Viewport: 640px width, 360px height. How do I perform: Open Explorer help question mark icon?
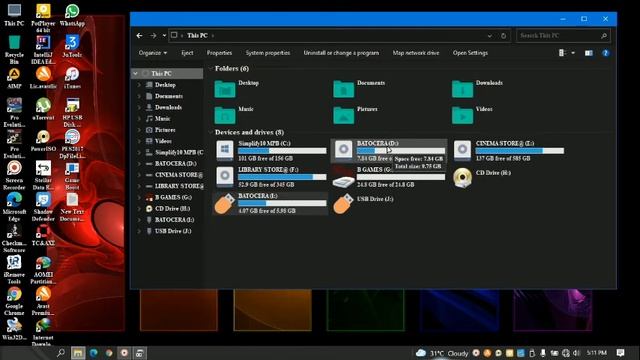[606, 53]
